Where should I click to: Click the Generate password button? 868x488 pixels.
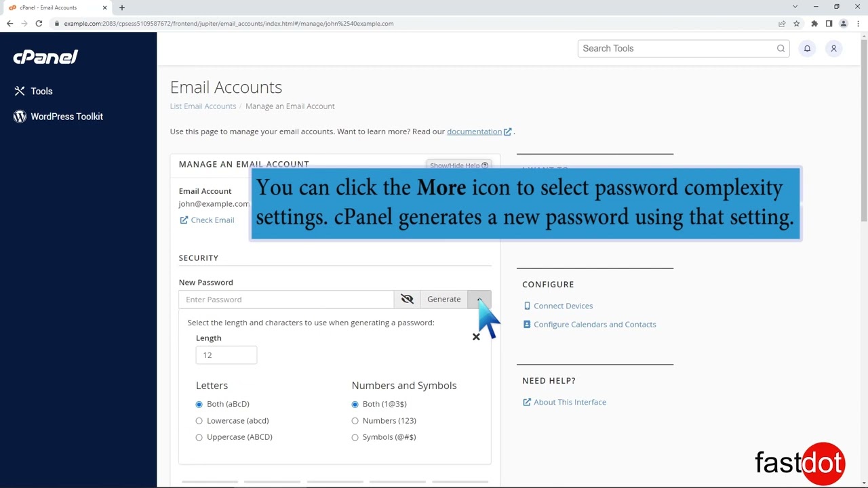coord(443,299)
